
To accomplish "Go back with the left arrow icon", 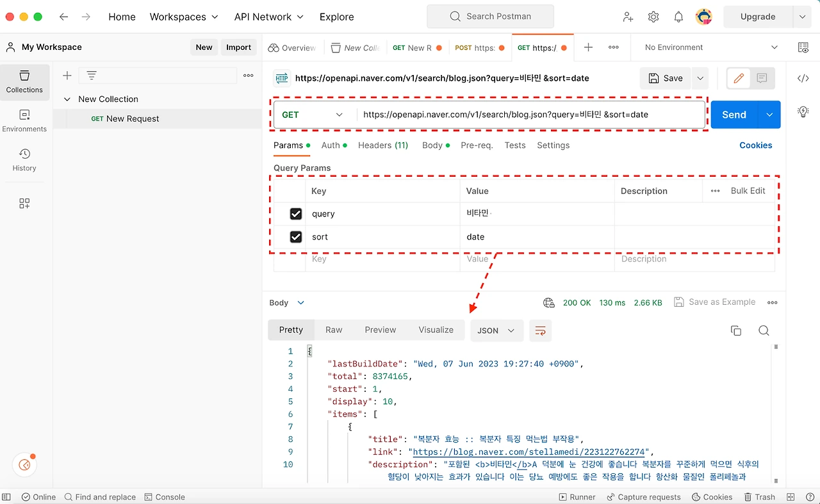I will pos(63,17).
